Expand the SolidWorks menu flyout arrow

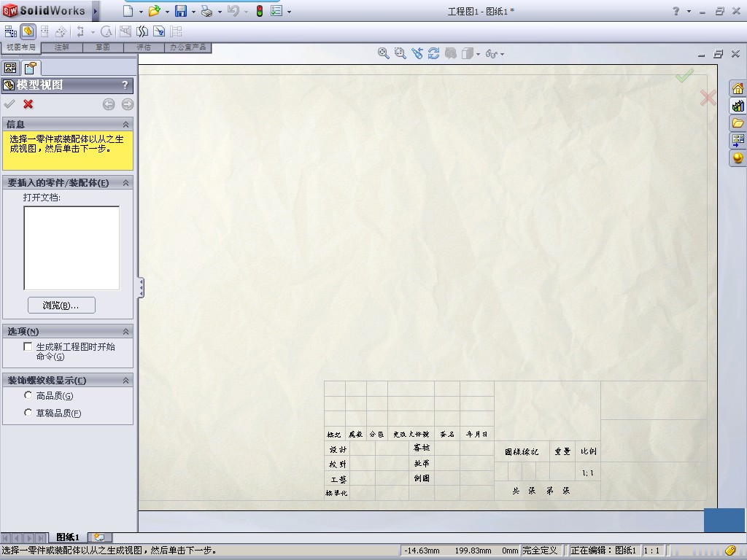coord(96,11)
